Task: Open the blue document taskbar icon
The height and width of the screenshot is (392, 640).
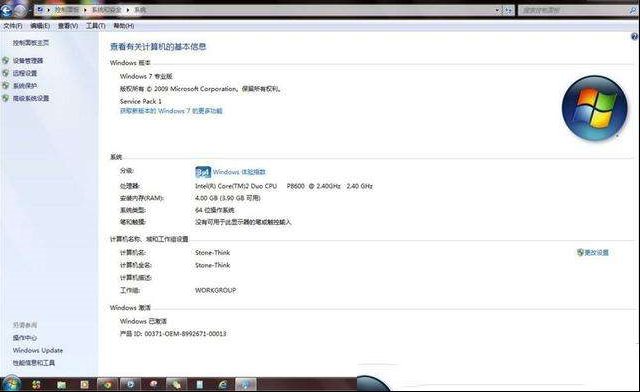Action: pos(200,384)
